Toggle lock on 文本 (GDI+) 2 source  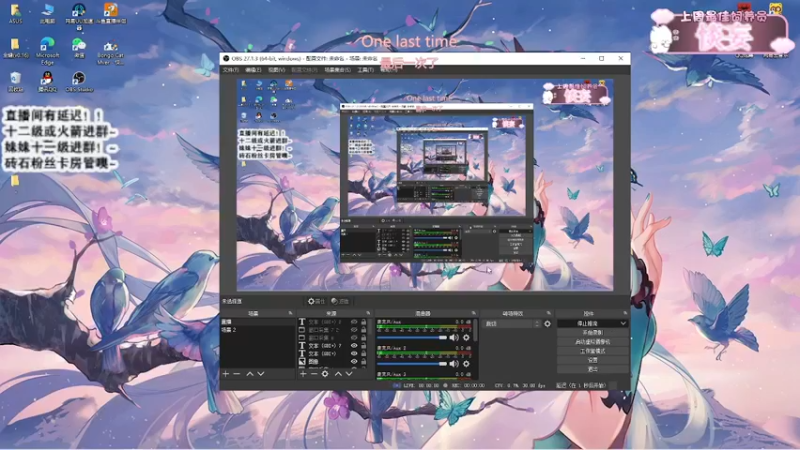click(x=364, y=322)
